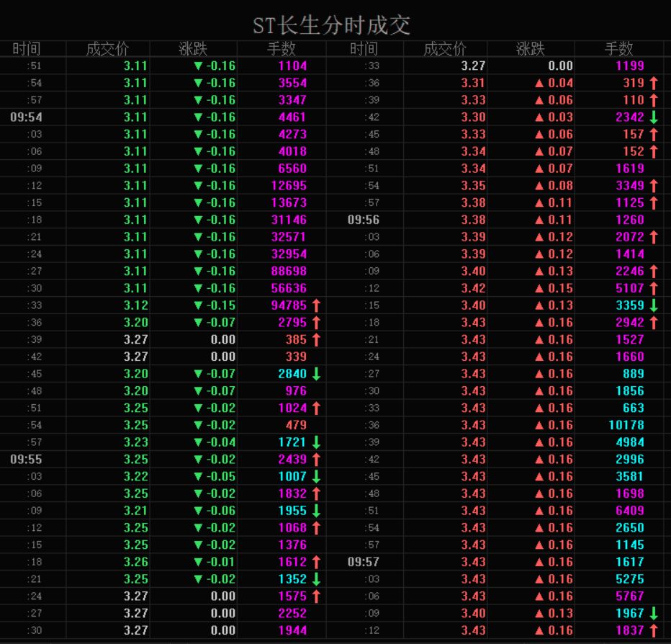Image resolution: width=671 pixels, height=644 pixels.
Task: Select the change value -0.15
Action: pyautogui.click(x=221, y=305)
